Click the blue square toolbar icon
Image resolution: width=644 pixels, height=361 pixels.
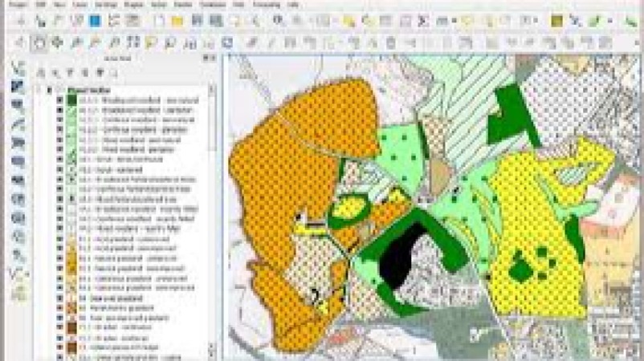tap(96, 21)
